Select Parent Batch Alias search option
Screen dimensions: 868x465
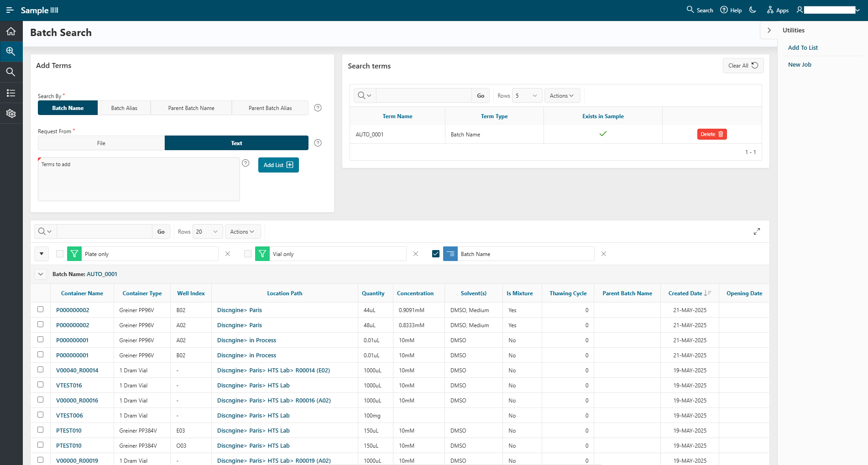pos(270,108)
